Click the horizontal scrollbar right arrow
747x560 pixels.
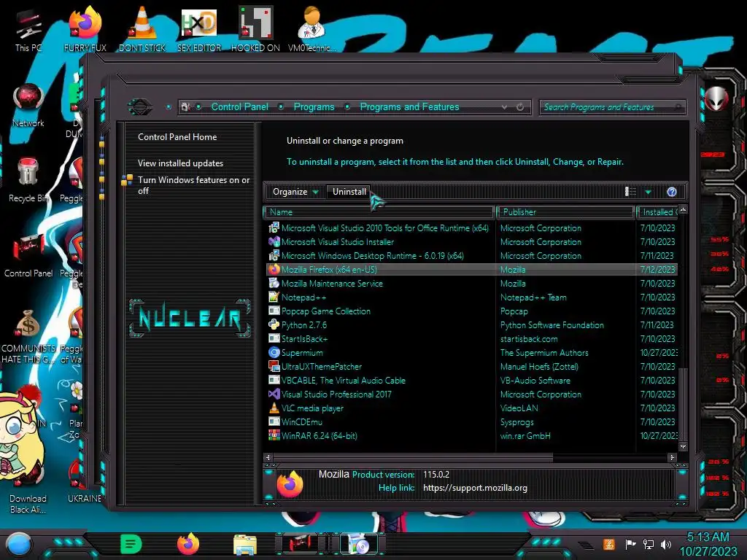tap(672, 457)
